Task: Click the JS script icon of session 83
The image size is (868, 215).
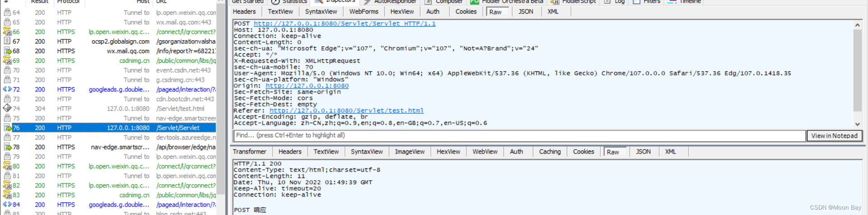Action: (7, 195)
